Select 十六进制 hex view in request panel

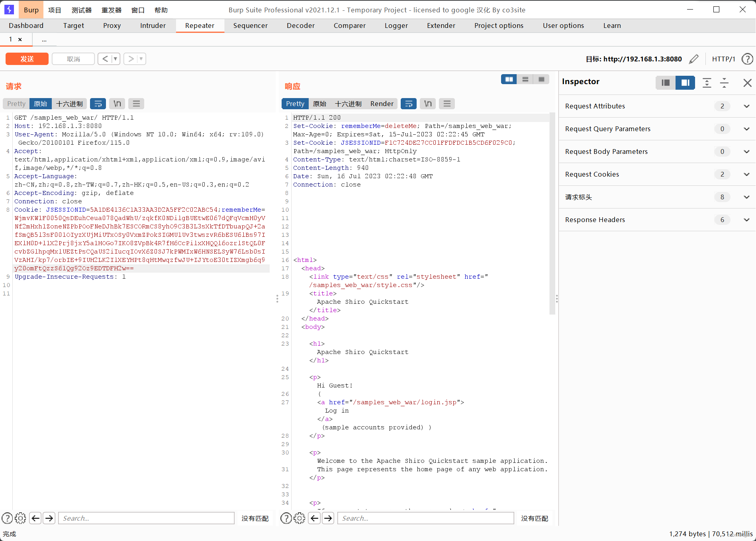[69, 104]
